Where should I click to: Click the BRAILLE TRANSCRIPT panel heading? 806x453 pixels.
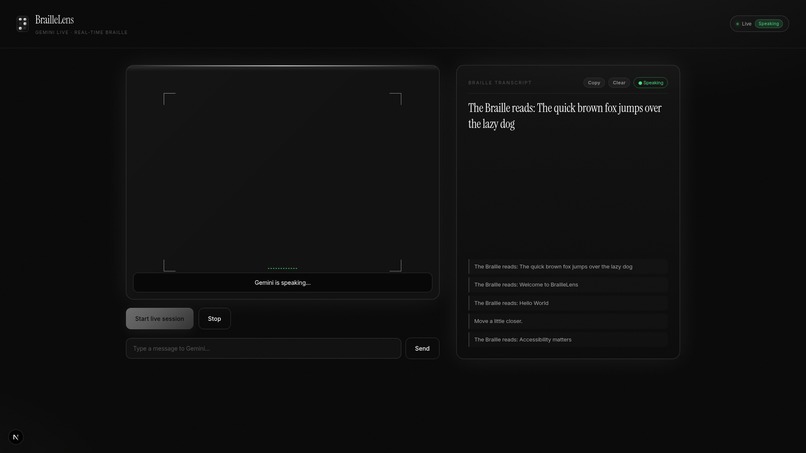pos(500,83)
